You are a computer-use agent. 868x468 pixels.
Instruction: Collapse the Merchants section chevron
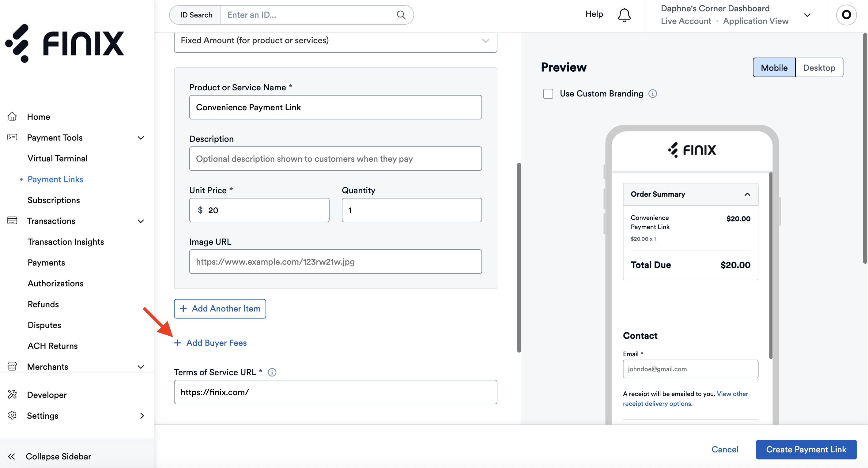click(141, 367)
